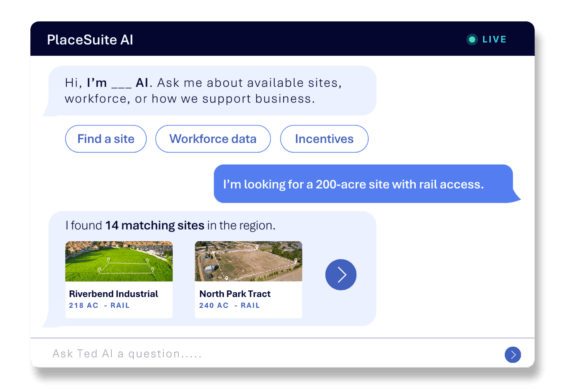
Task: Click the green LIVE status dot
Action: [x=472, y=39]
